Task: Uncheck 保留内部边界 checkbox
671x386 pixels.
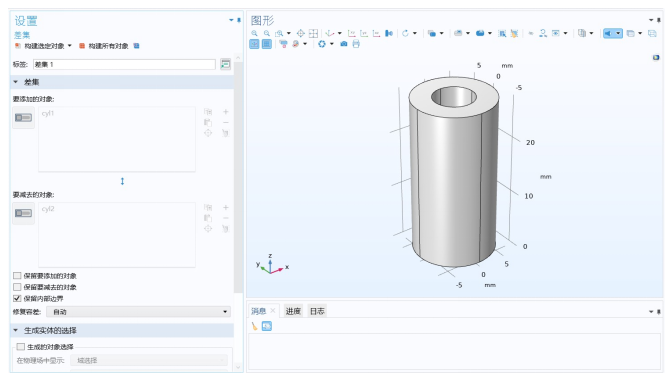Action: [17, 298]
